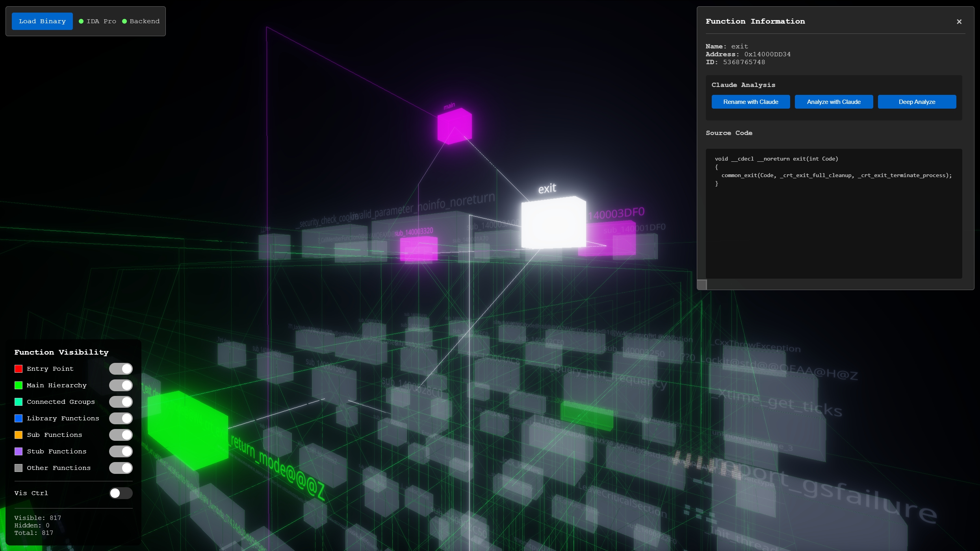The image size is (980, 551).
Task: Disable Library Functions visibility
Action: [121, 418]
